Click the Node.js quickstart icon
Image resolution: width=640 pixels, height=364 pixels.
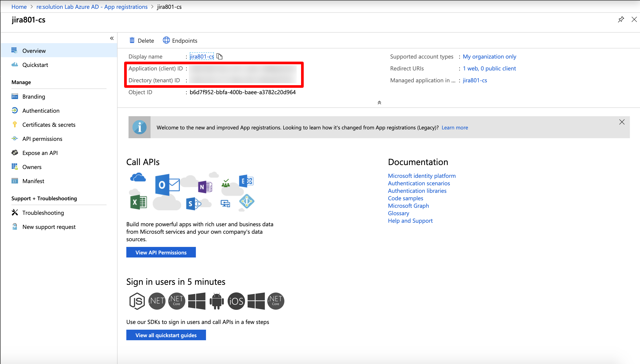click(x=137, y=301)
